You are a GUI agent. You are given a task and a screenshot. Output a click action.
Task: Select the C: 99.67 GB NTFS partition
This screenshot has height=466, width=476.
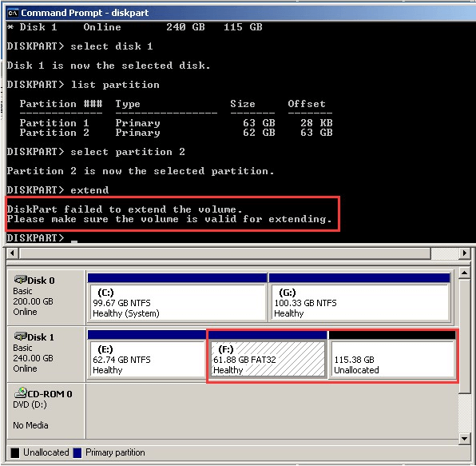(177, 297)
